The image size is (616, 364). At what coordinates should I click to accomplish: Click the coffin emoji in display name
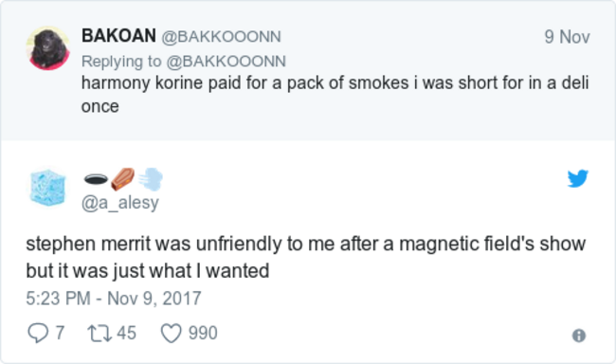click(123, 179)
